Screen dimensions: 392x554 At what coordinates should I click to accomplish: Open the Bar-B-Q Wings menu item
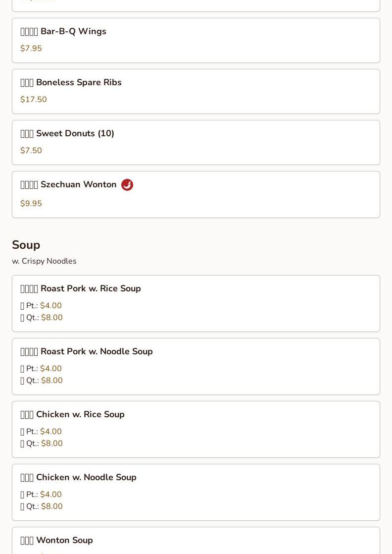point(63,32)
